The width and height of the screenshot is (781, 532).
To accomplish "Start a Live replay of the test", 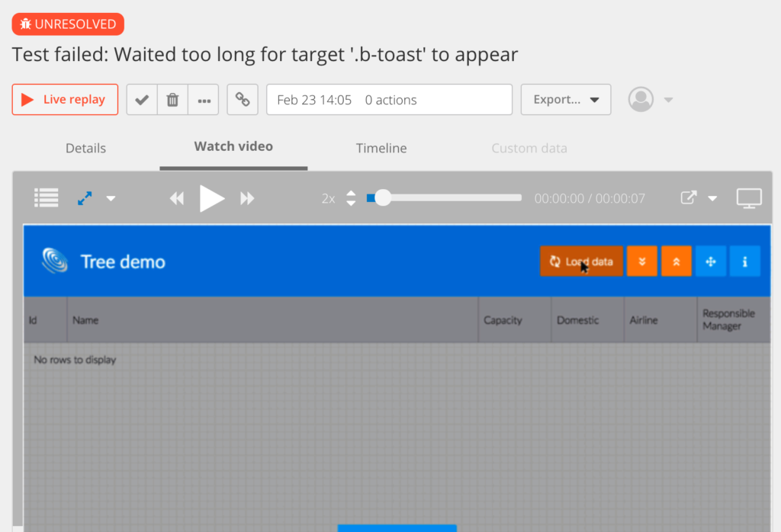I will [x=65, y=99].
